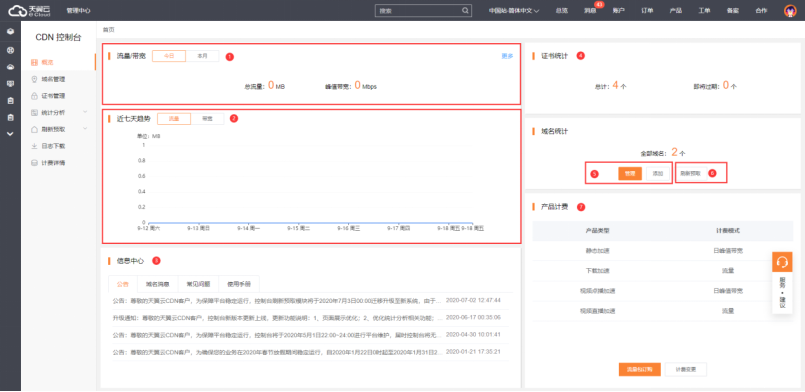Click the 首页 breadcrumb

coord(108,30)
